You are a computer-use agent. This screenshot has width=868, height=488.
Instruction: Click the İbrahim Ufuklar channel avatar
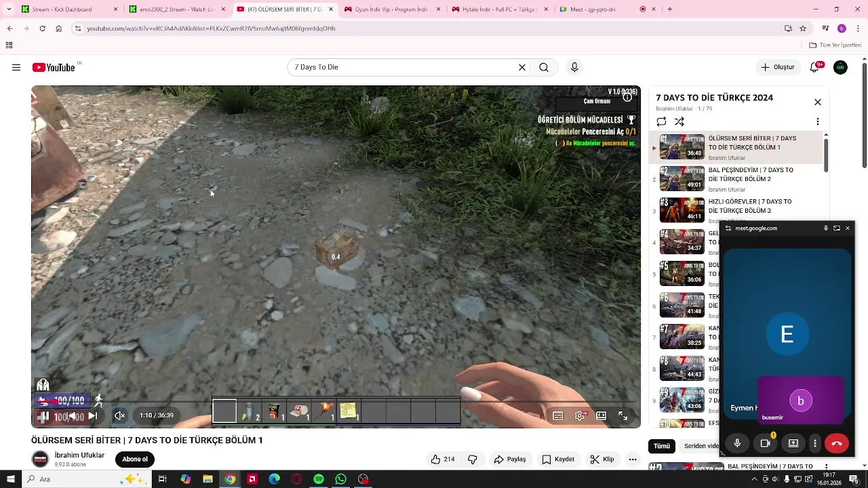pos(41,460)
